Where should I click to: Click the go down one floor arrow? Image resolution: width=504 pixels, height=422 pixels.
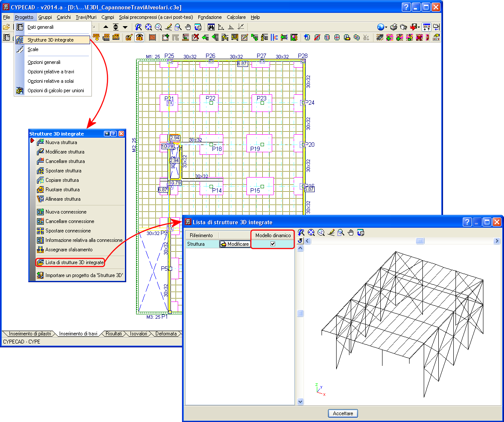click(125, 27)
